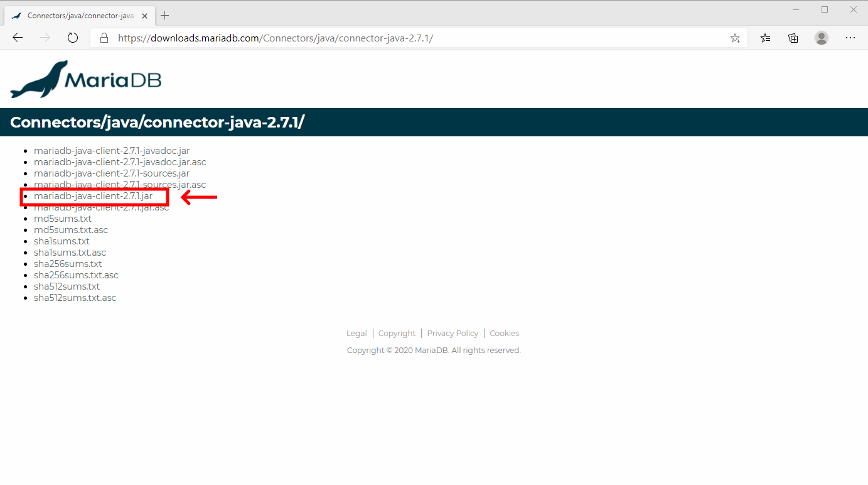868x485 pixels.
Task: Open the Favorites list icon
Action: 765,38
